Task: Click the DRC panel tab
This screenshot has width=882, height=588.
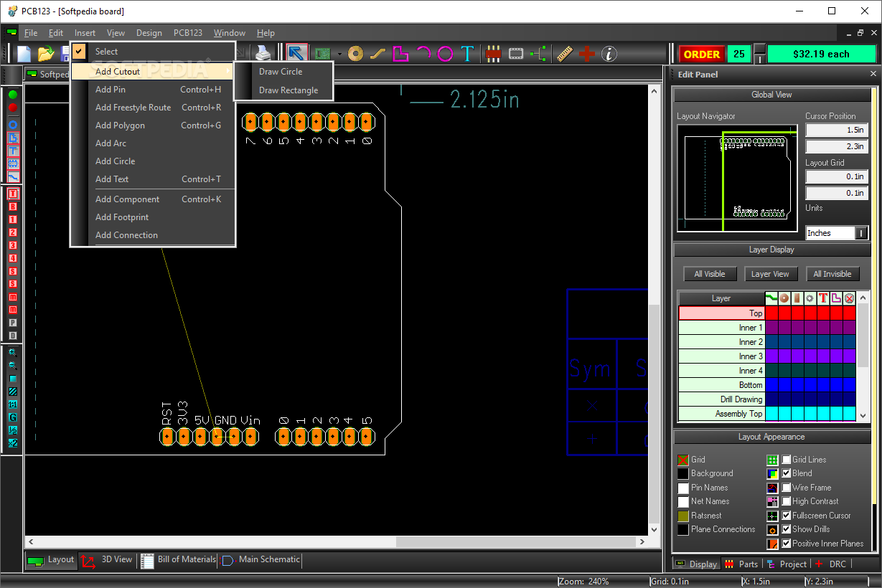Action: [x=831, y=564]
